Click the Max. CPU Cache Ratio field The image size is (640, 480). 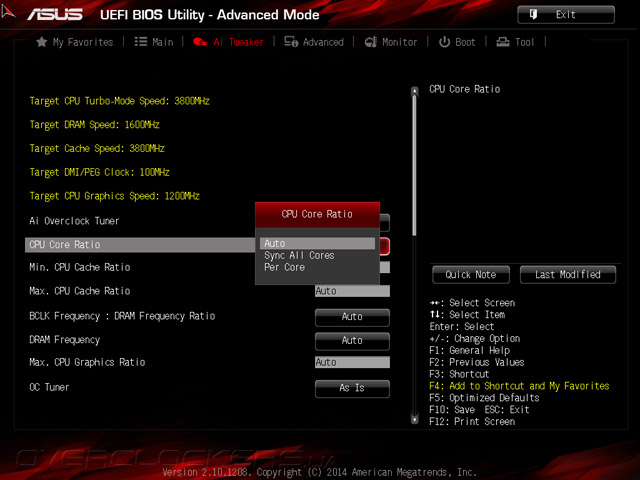352,291
